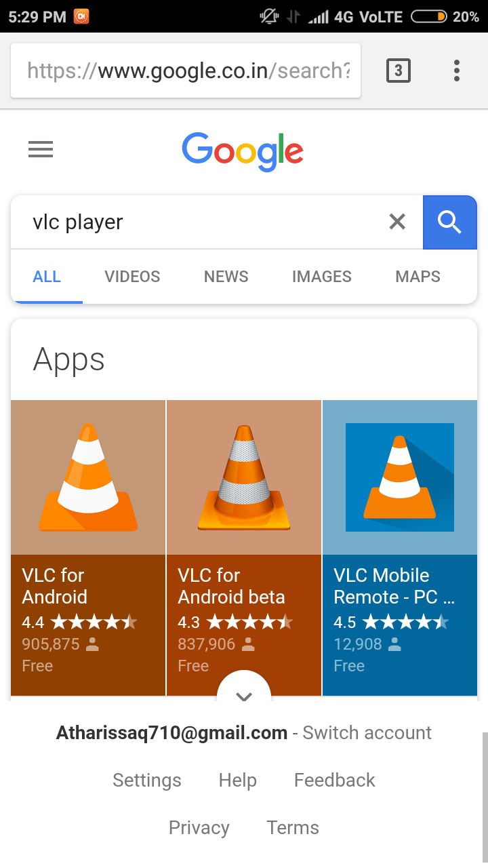488x868 pixels.
Task: Click the Switch account link
Action: pyautogui.click(x=367, y=733)
